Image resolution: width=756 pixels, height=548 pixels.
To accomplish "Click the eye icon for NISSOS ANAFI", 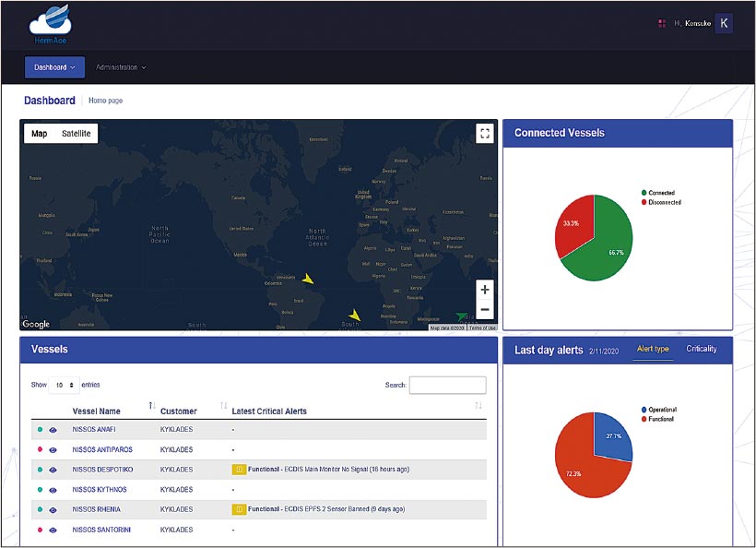I will [x=53, y=430].
